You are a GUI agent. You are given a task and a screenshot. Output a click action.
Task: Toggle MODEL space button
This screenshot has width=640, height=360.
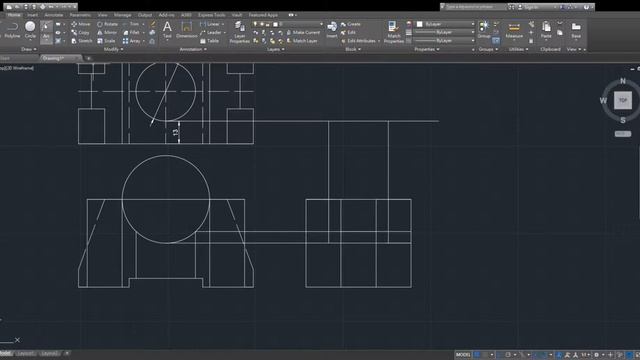tap(463, 355)
